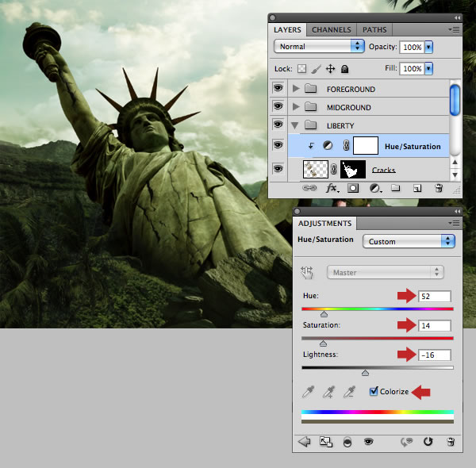Image resolution: width=476 pixels, height=468 pixels.
Task: Toggle clip to layer icon in Adjustments
Action: pyautogui.click(x=347, y=442)
